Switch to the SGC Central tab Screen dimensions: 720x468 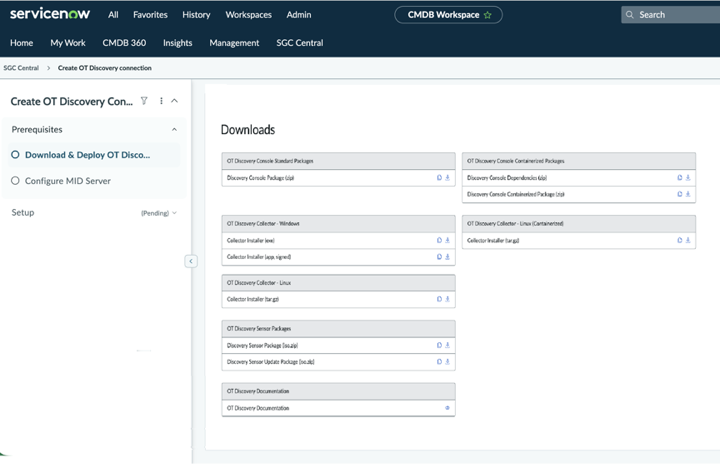(300, 43)
